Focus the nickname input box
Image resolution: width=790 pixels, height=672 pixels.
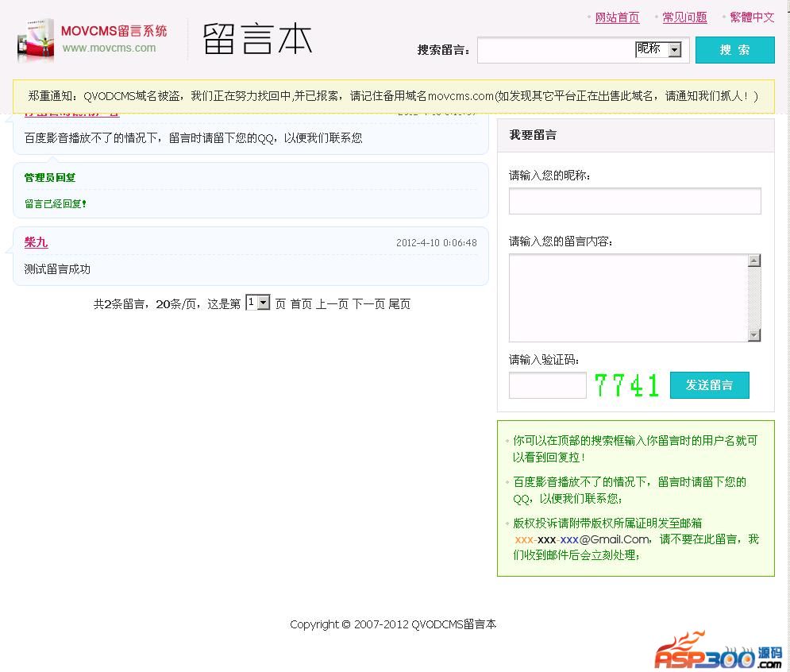pos(634,201)
